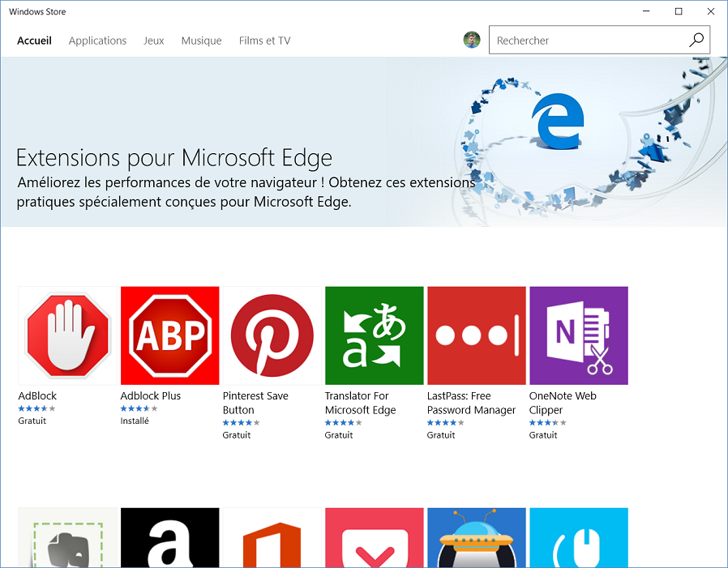The width and height of the screenshot is (728, 568).
Task: Open the OneNote Web Clipper extension
Action: (x=578, y=335)
